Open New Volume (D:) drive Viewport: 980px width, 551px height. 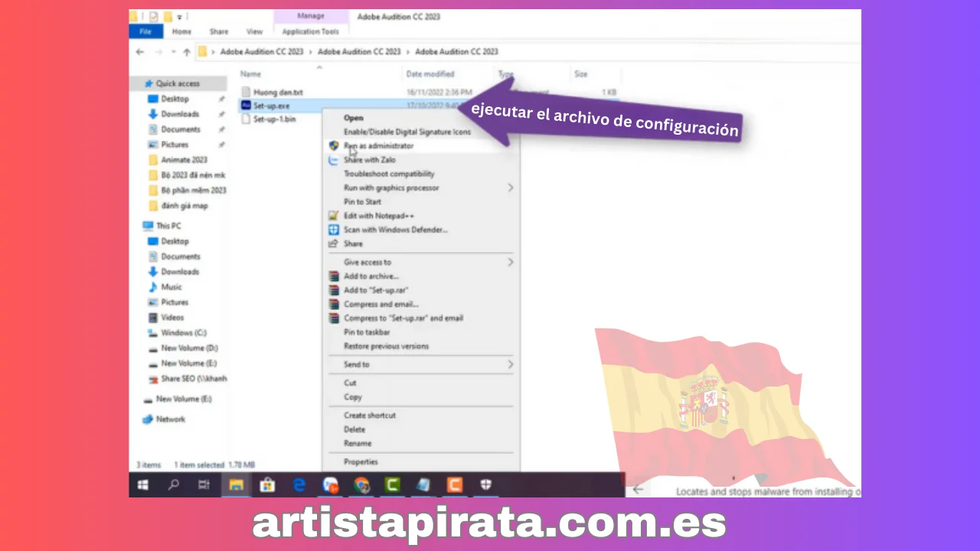point(189,348)
